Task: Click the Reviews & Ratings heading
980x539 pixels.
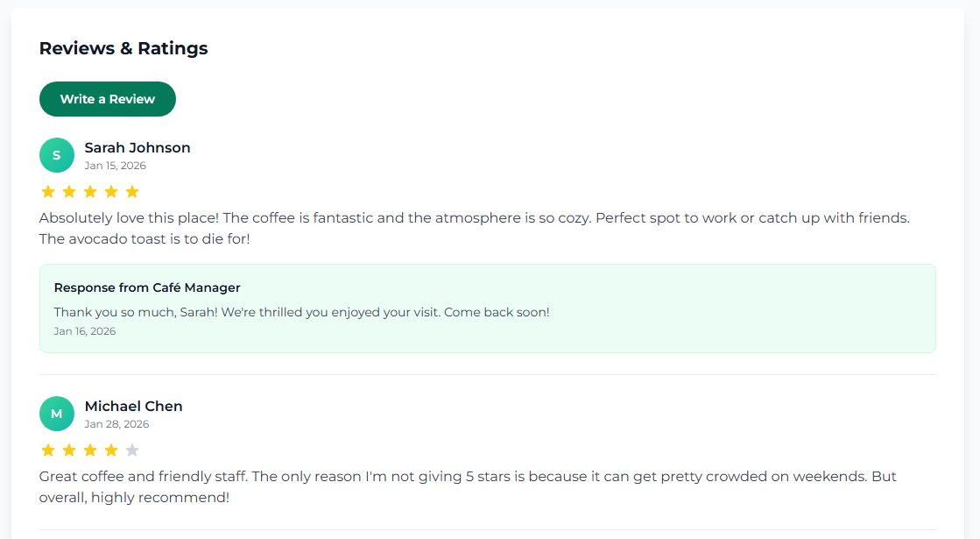Action: pos(123,48)
